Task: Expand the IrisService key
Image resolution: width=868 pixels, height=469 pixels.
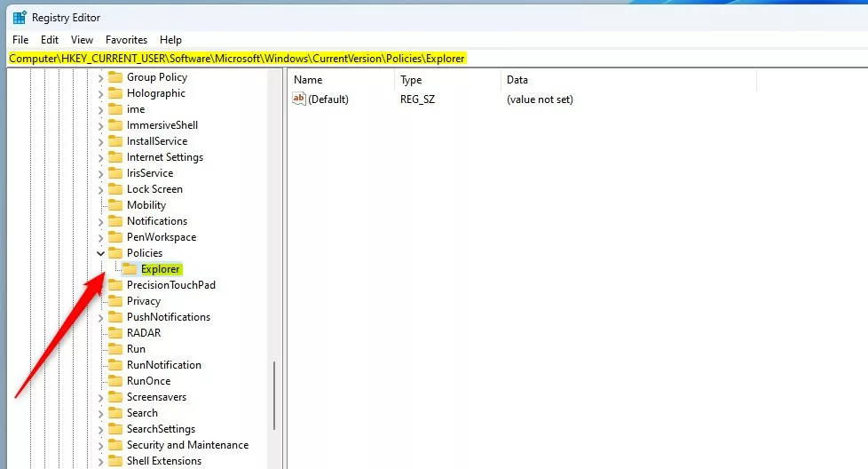Action: [x=100, y=174]
